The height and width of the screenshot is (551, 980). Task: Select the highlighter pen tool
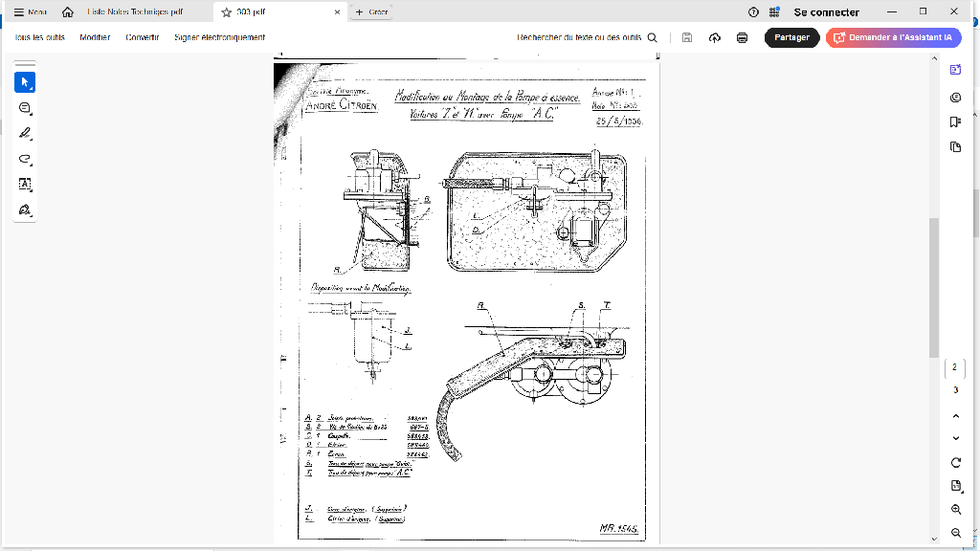[x=25, y=133]
